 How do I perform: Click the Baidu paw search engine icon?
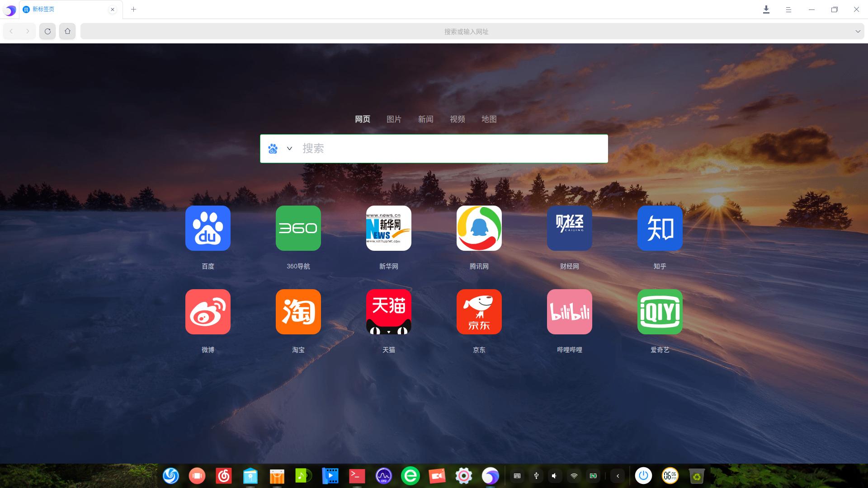click(x=273, y=148)
